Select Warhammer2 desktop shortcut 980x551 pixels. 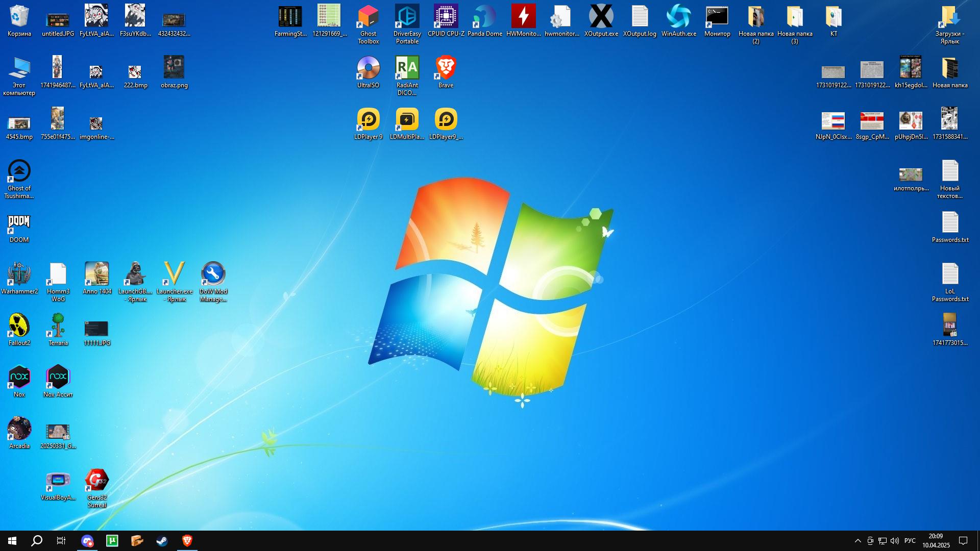pyautogui.click(x=19, y=279)
